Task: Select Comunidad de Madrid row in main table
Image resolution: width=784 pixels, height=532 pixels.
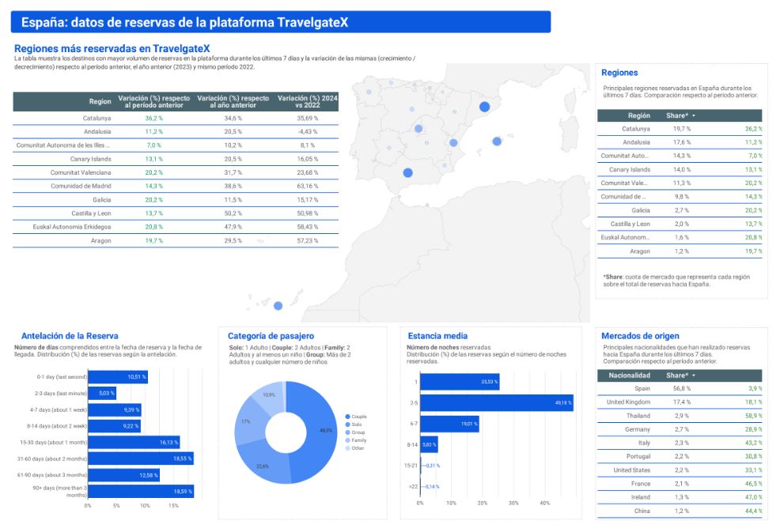Action: tap(176, 186)
